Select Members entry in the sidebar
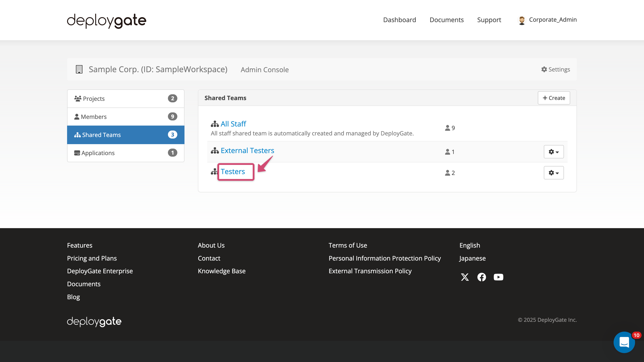The height and width of the screenshot is (362, 644). (93, 116)
